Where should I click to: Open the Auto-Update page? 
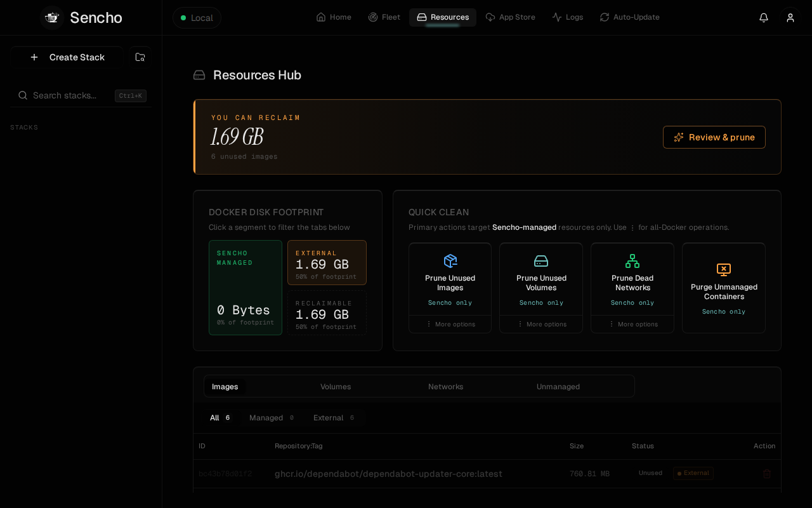click(x=630, y=17)
